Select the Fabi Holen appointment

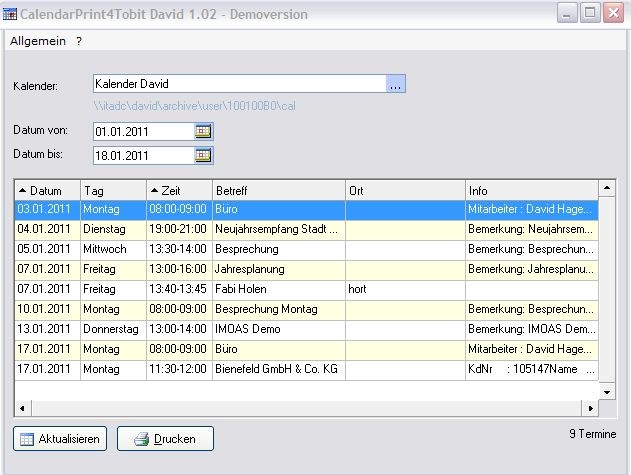click(307, 289)
